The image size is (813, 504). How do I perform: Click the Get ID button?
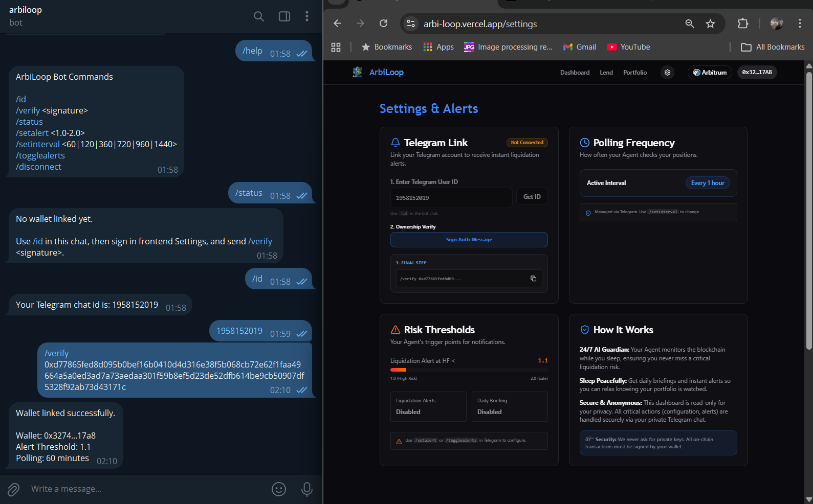(532, 197)
